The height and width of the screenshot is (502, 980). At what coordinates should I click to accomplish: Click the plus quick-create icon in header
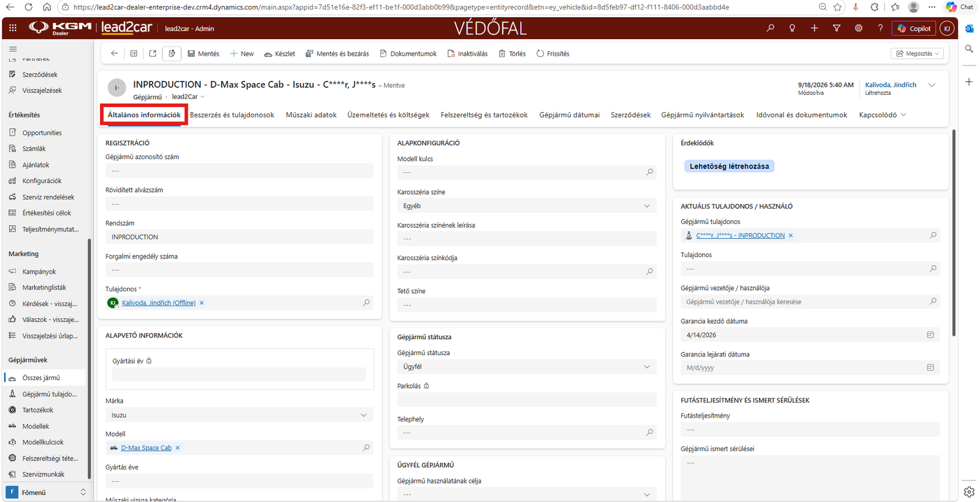(815, 28)
